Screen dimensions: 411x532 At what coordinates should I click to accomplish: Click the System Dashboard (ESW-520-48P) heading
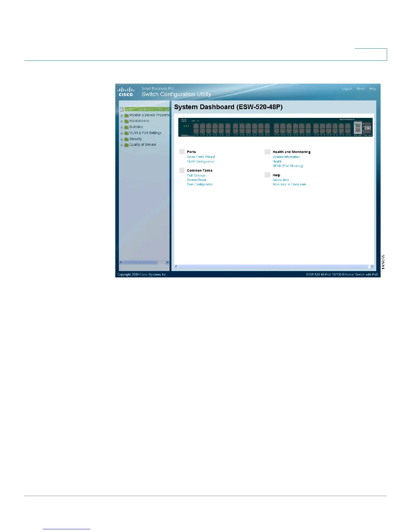[228, 107]
